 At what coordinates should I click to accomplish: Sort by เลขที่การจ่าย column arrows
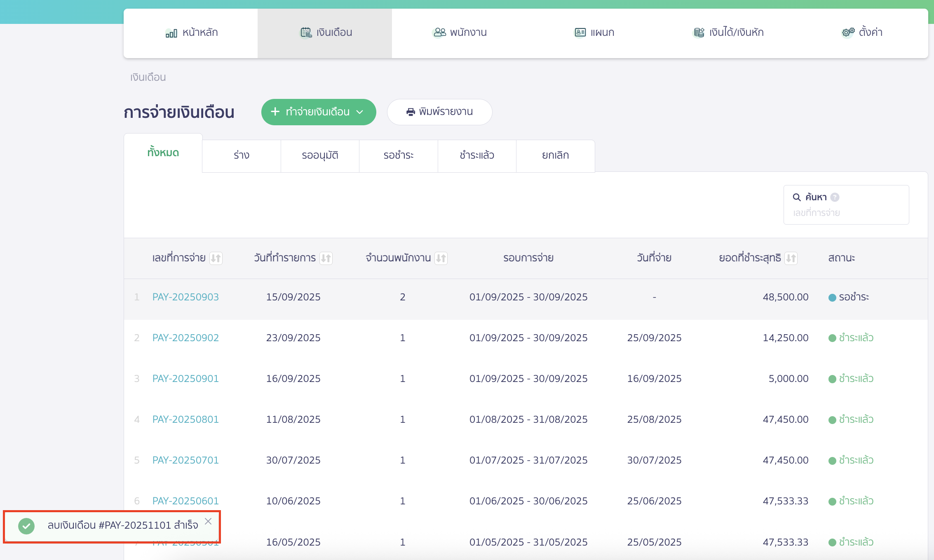click(x=216, y=258)
